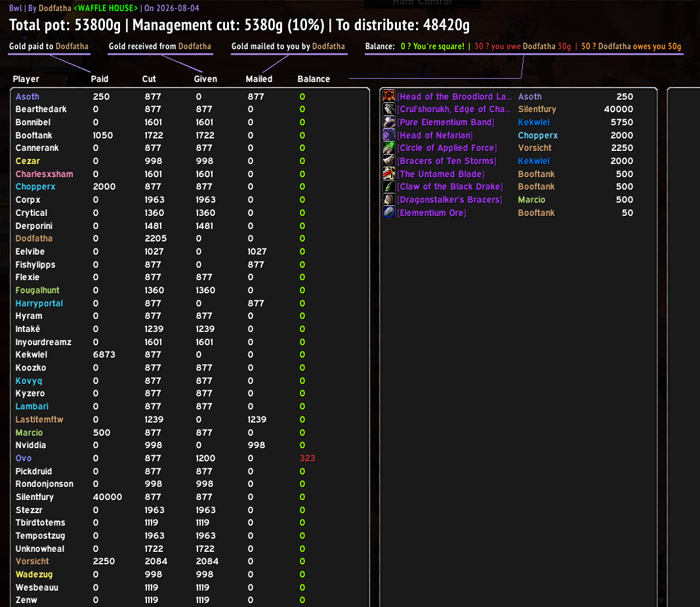The width and height of the screenshot is (700, 607).
Task: Click the Pure Elementium Band item icon
Action: pos(389,122)
